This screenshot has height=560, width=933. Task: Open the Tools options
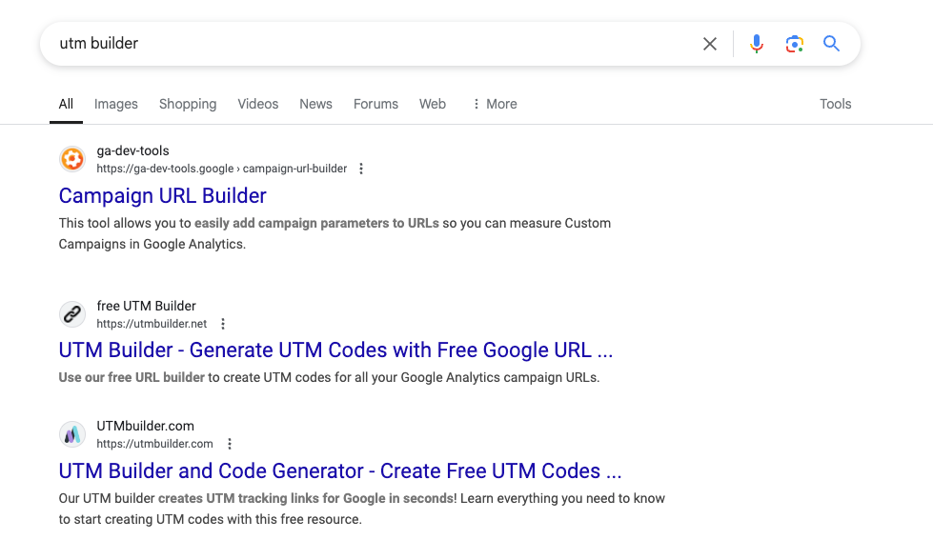835,104
